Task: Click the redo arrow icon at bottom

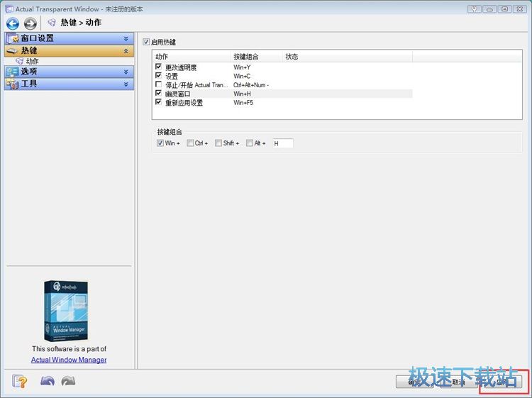Action: pyautogui.click(x=68, y=381)
